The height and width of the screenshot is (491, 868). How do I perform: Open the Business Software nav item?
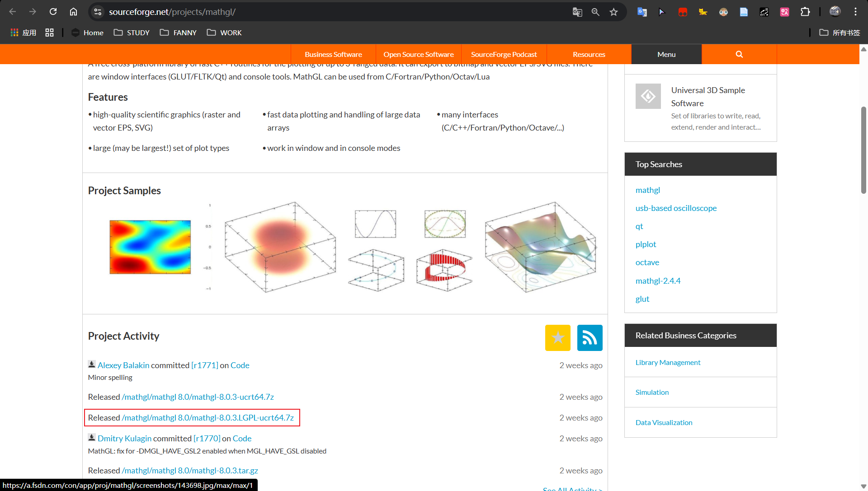[333, 54]
